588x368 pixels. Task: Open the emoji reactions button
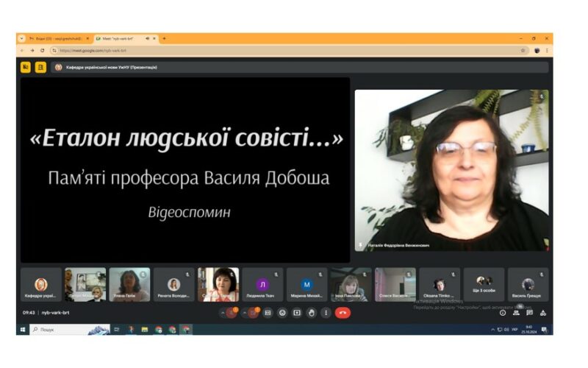(282, 313)
